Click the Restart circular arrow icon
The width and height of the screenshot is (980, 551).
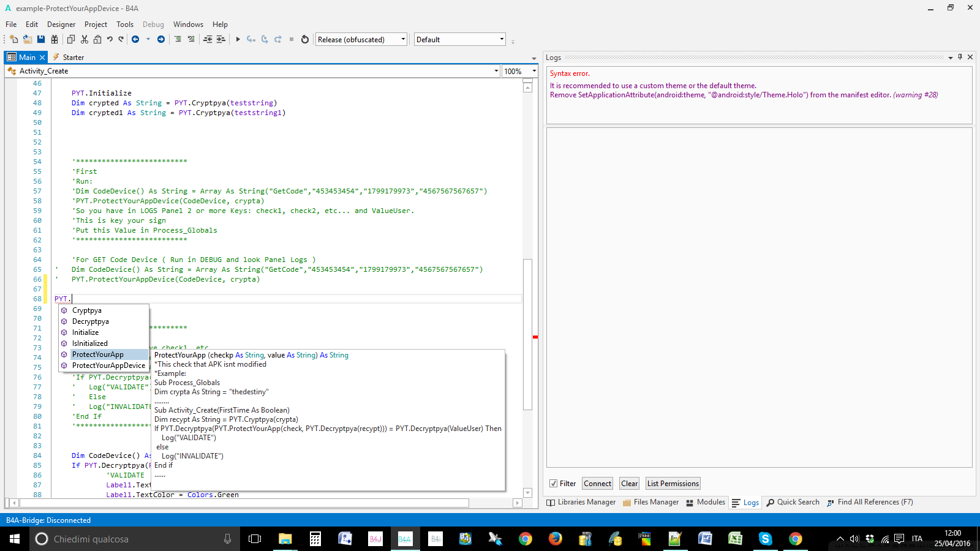point(305,39)
